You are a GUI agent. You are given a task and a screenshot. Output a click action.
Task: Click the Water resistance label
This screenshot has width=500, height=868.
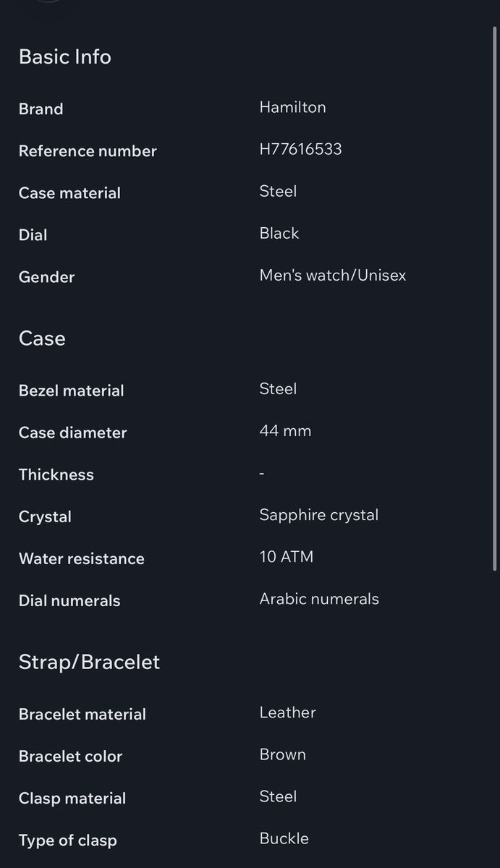(x=81, y=558)
